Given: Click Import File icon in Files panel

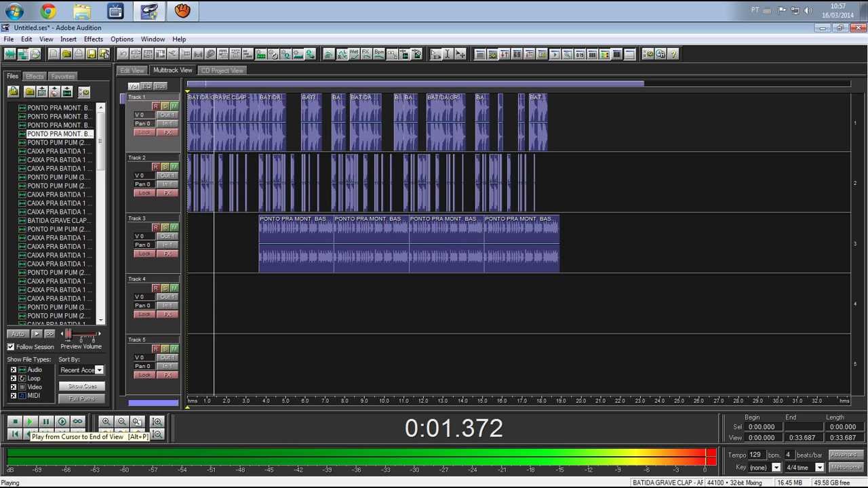Looking at the screenshot, I should tap(30, 91).
